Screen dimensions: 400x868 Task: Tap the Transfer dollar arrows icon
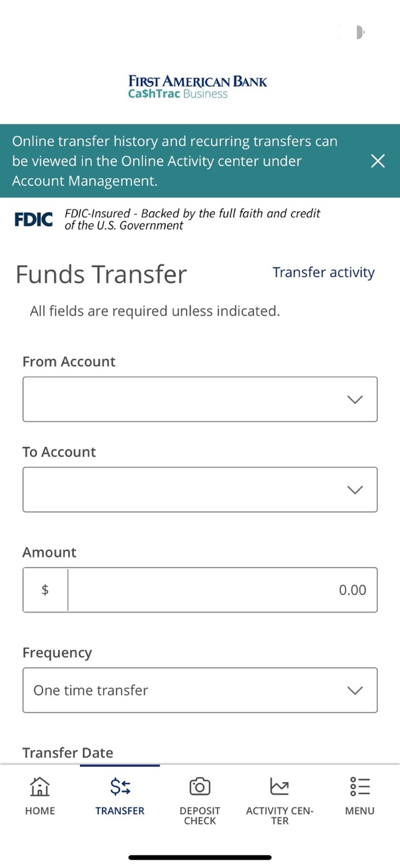pyautogui.click(x=120, y=786)
